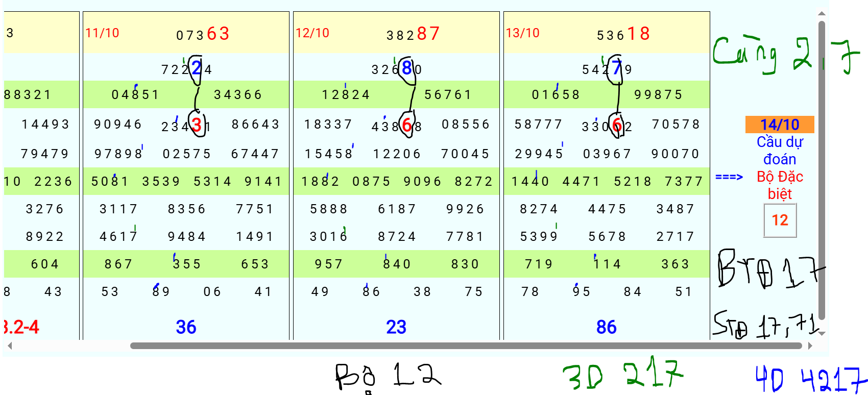Select the orange 14/10 date label

(780, 125)
